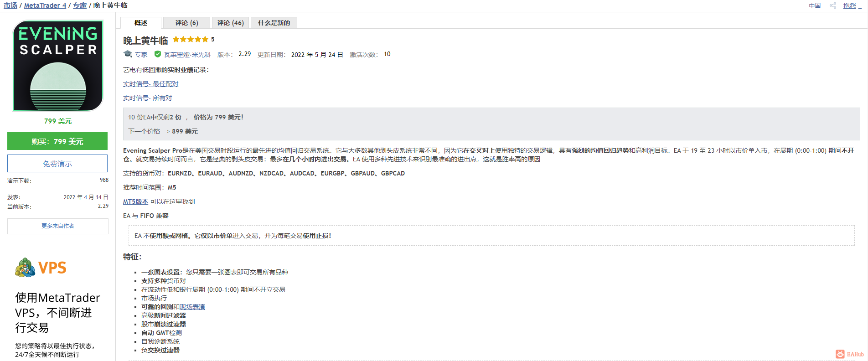Click the 推荐时间范围: M5 line
The width and height of the screenshot is (868, 361).
pos(150,187)
